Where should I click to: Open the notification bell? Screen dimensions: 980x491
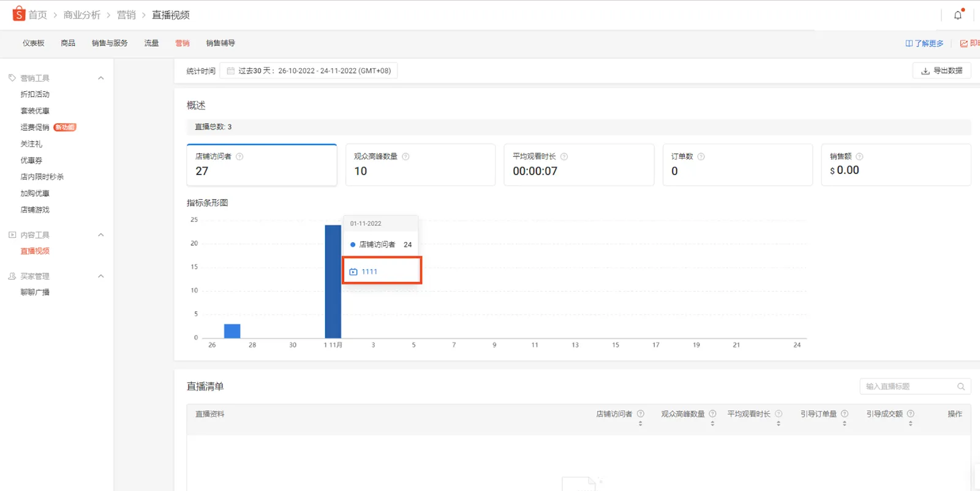pos(958,15)
